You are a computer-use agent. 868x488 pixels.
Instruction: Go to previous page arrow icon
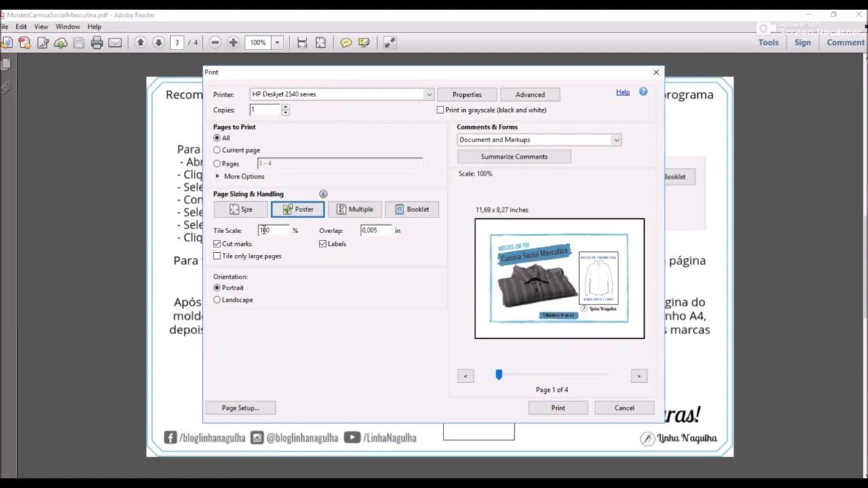coord(140,43)
